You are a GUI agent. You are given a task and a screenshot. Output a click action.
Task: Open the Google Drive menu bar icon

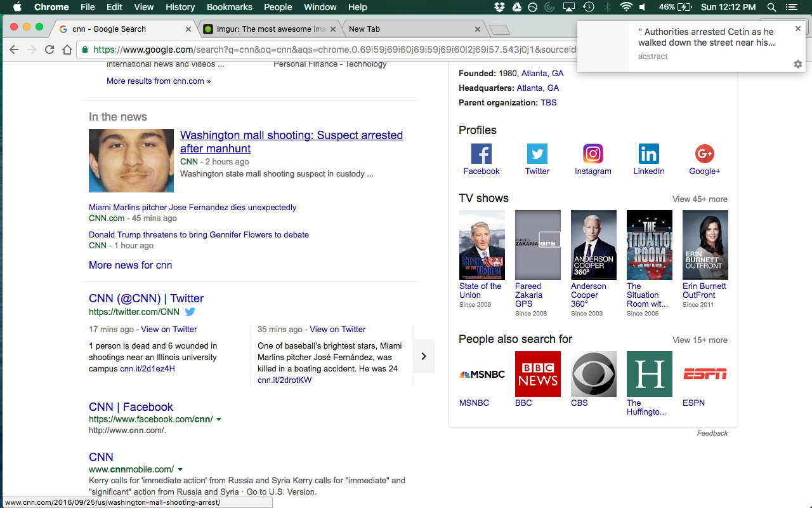pyautogui.click(x=516, y=7)
